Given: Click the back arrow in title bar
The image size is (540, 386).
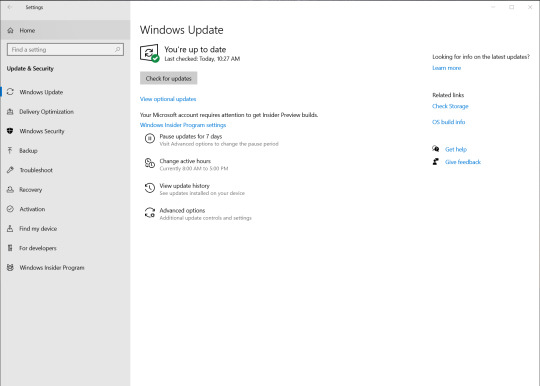Looking at the screenshot, I should (x=10, y=7).
